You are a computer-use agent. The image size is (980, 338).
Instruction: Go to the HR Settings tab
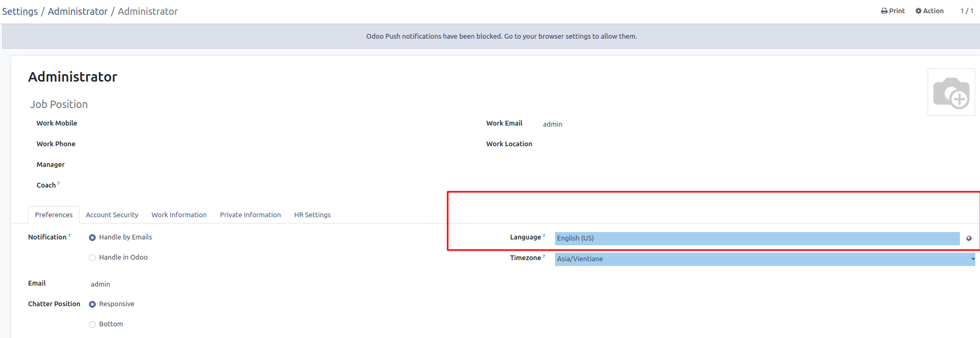[x=312, y=215]
